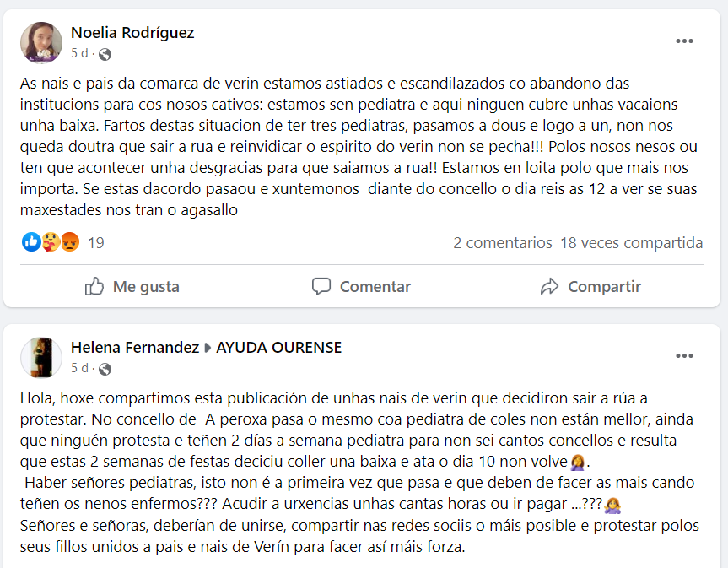728x568 pixels.
Task: Click the reaction count showing 19
Action: click(96, 242)
